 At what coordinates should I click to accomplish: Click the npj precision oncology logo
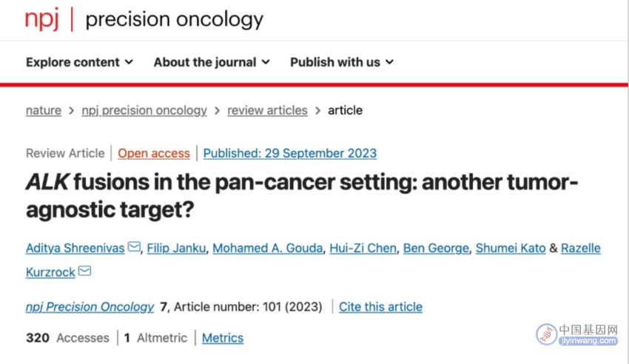[144, 18]
